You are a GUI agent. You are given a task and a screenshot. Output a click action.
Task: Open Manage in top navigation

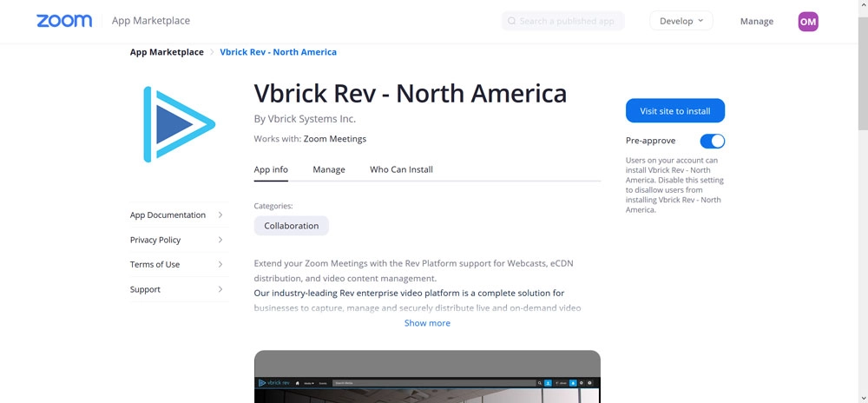[x=757, y=22]
